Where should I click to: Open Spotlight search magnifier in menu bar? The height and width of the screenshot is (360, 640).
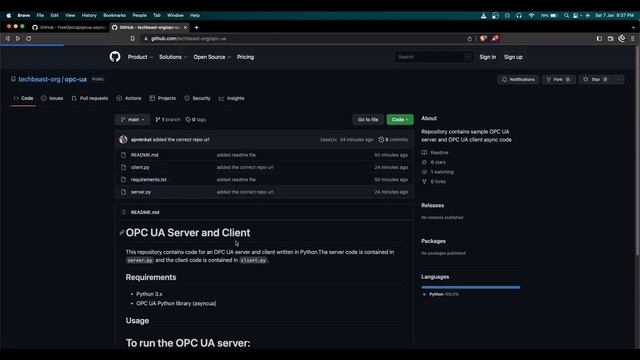tap(566, 16)
